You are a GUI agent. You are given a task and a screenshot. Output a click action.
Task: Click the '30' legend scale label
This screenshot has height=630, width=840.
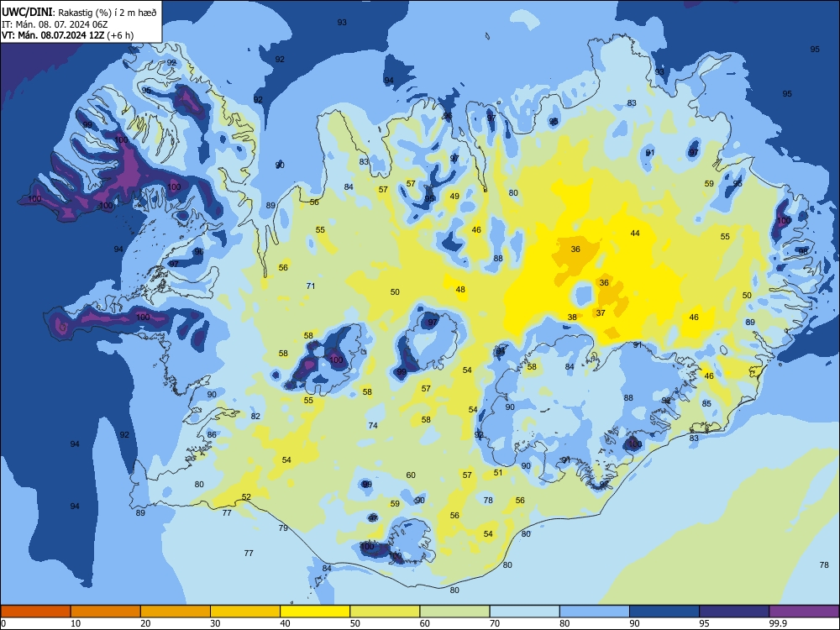[x=215, y=623]
